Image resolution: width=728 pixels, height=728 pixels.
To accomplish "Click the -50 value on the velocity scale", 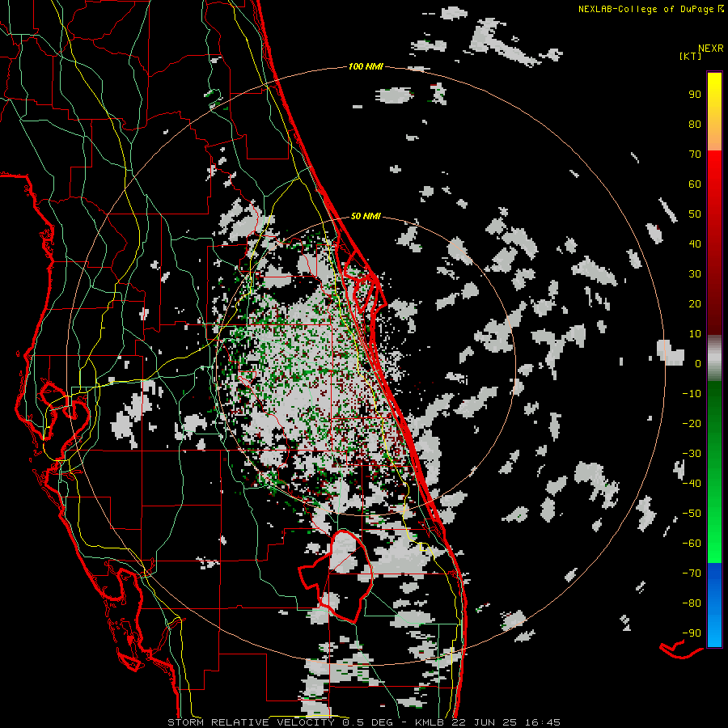I will [x=692, y=514].
